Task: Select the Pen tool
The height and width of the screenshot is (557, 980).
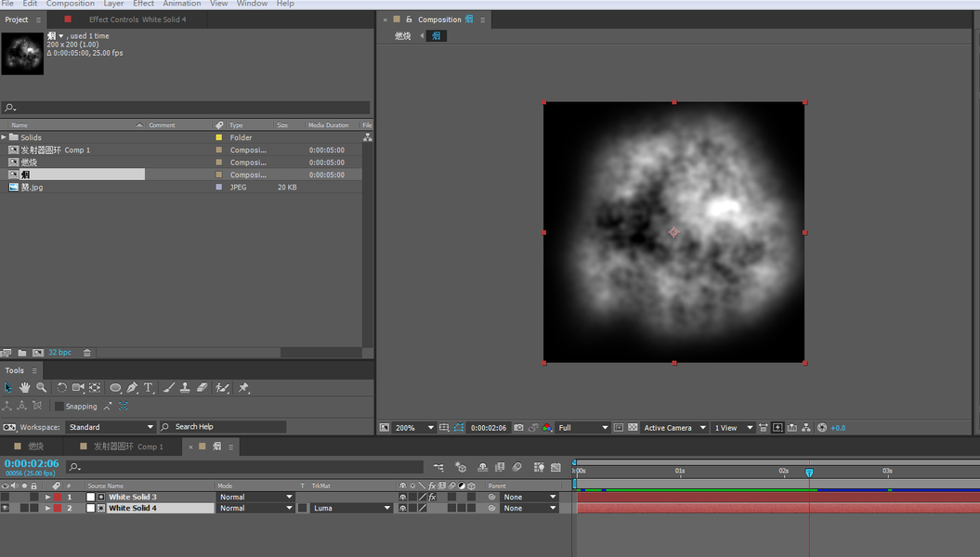Action: tap(132, 388)
